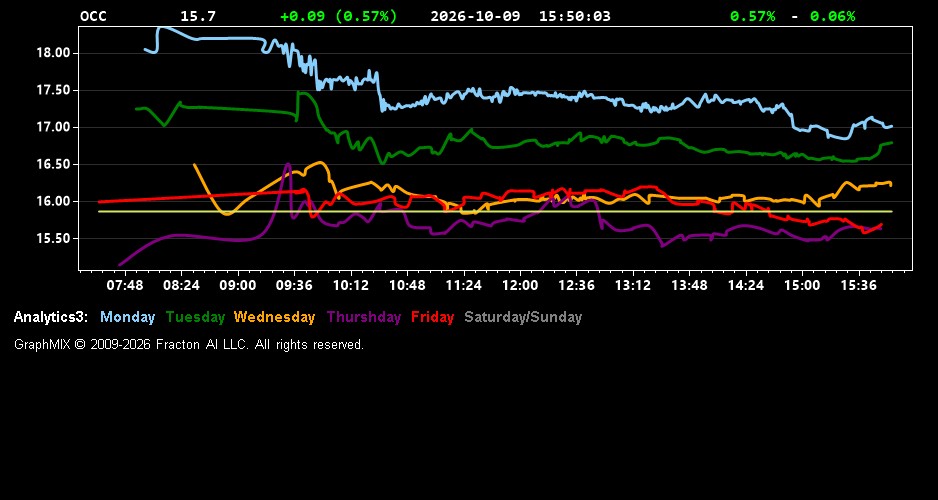Click the 09:36 time axis label
This screenshot has height=500, width=938.
tap(294, 286)
